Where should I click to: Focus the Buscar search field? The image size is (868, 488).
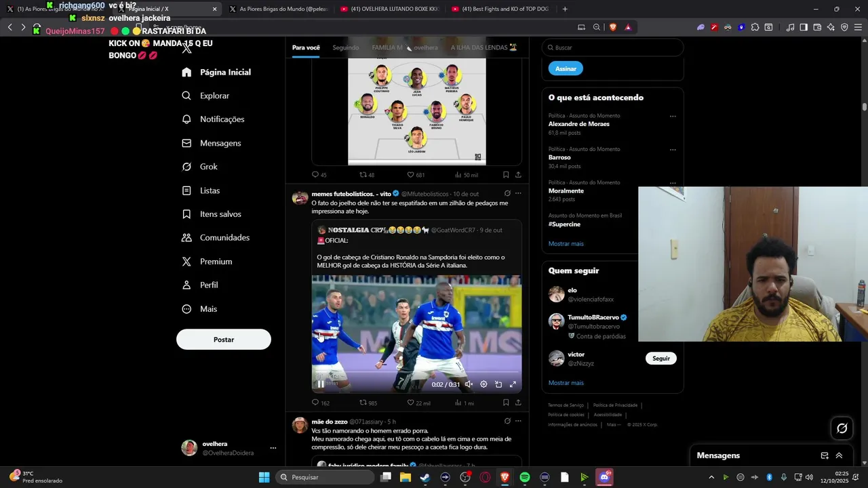(x=612, y=47)
